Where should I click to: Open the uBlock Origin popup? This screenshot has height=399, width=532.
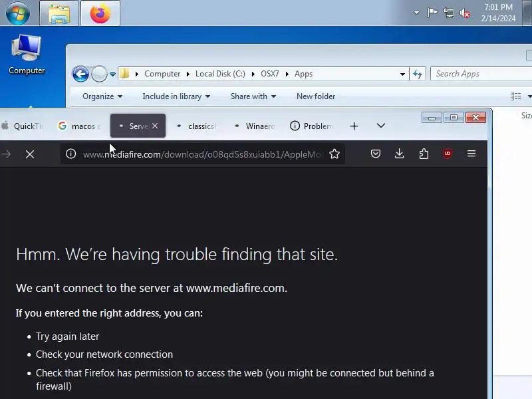tap(447, 154)
